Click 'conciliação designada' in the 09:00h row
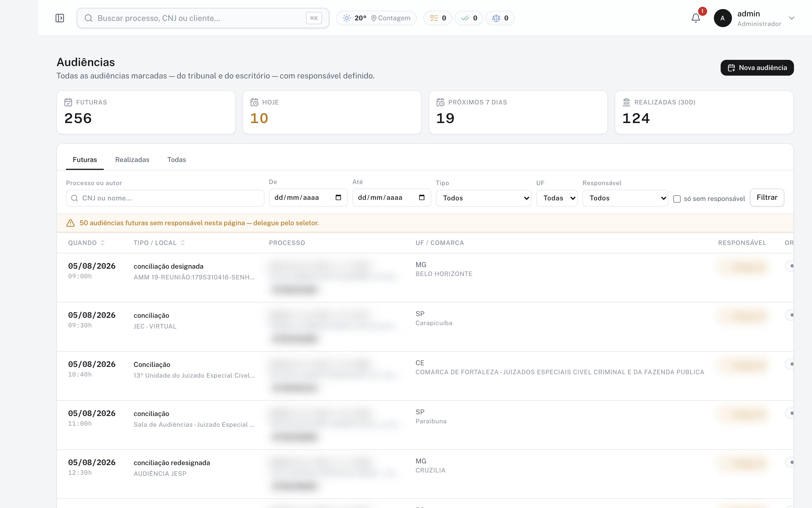Image resolution: width=812 pixels, height=508 pixels. point(168,266)
